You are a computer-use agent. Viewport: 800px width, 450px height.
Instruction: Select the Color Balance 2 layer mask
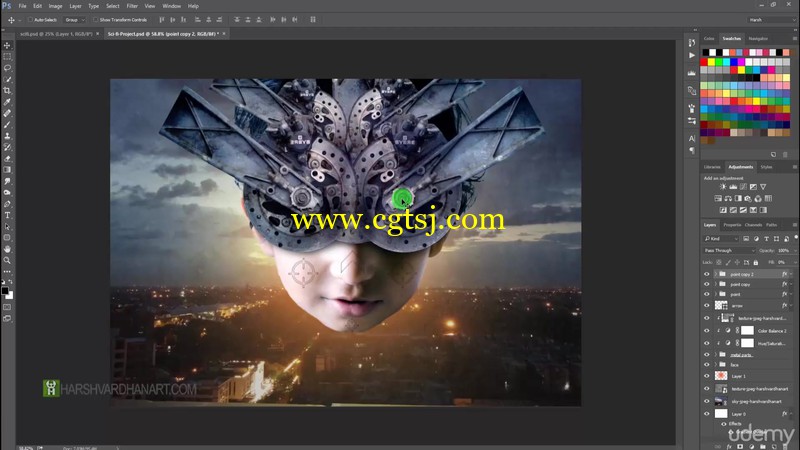pyautogui.click(x=747, y=331)
